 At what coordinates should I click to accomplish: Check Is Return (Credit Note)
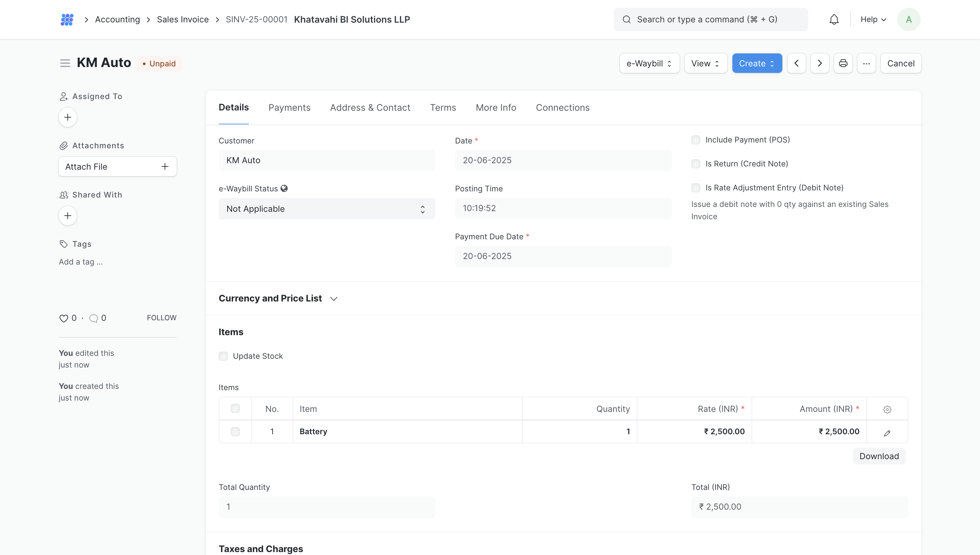[x=696, y=164]
